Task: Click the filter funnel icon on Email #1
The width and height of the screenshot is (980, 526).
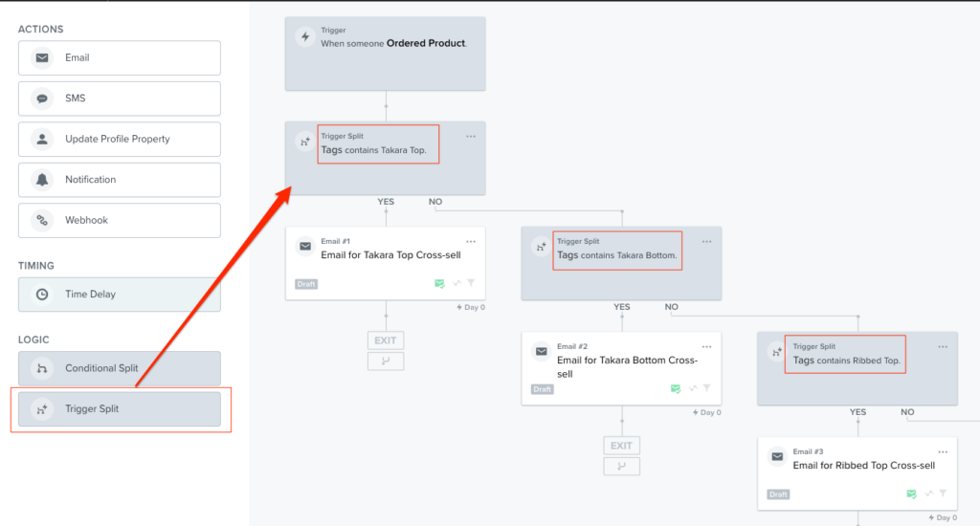Action: click(x=471, y=284)
